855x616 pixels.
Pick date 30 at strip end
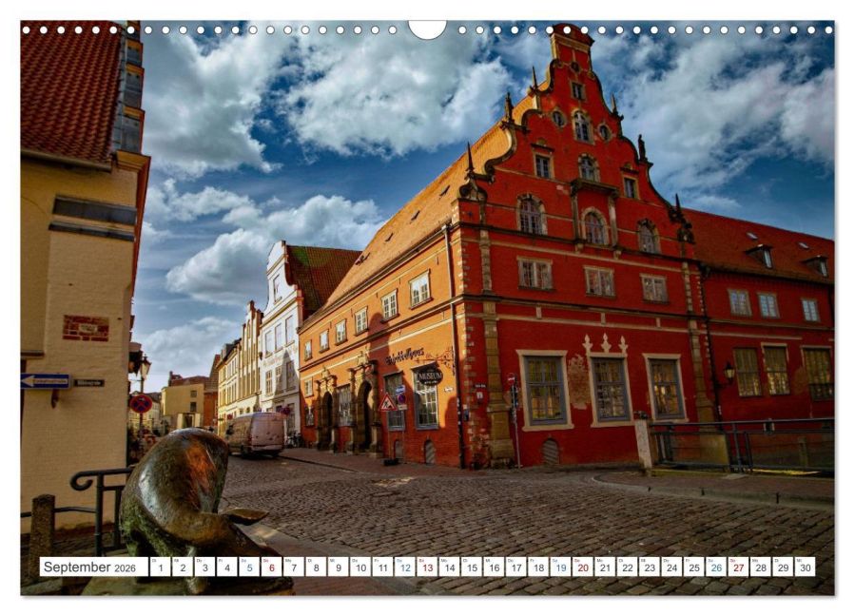[x=806, y=567]
